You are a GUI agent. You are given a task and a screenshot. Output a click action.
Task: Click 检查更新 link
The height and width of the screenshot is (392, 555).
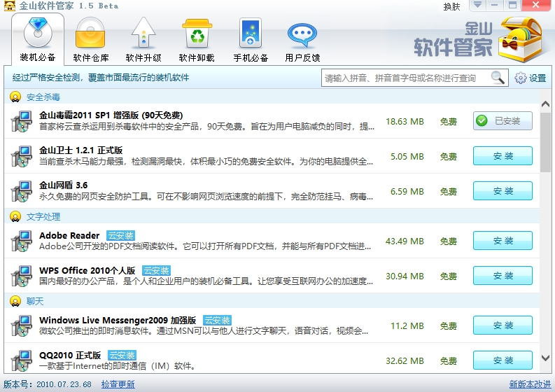tap(118, 384)
